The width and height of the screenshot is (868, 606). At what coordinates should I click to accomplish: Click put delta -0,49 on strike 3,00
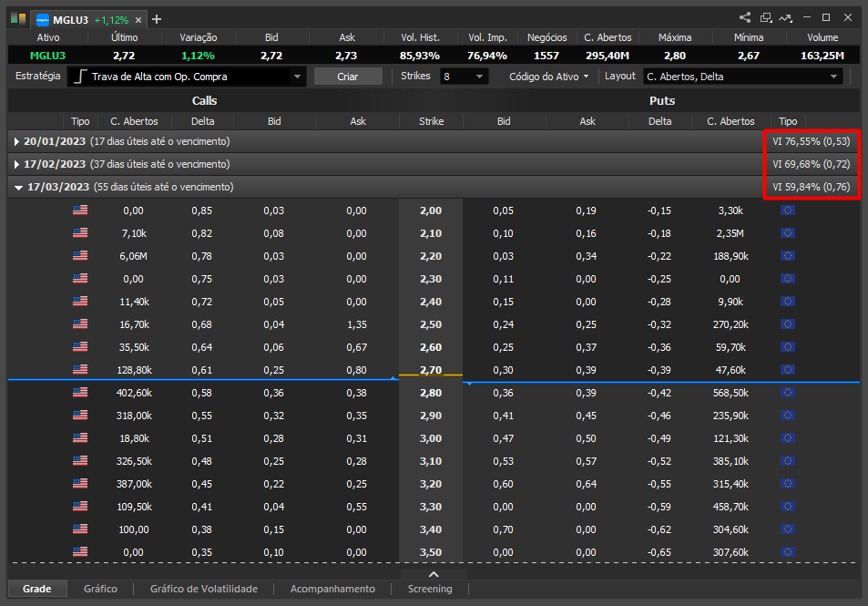coord(659,438)
